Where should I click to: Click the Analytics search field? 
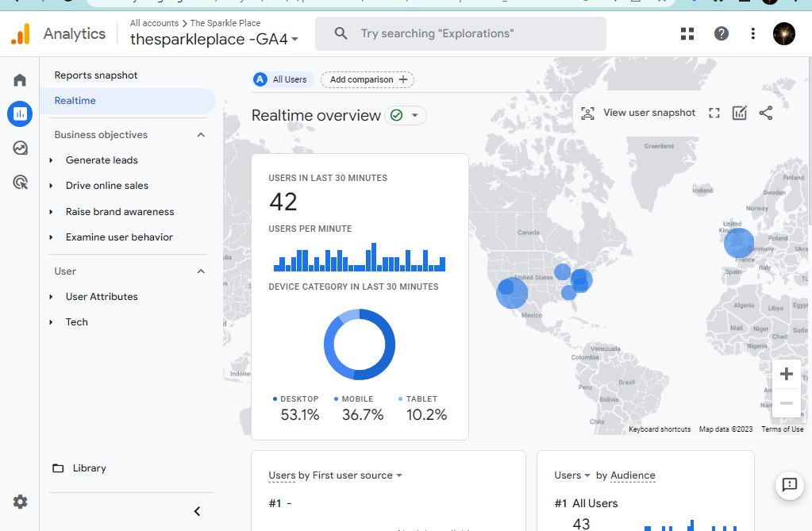pyautogui.click(x=460, y=33)
